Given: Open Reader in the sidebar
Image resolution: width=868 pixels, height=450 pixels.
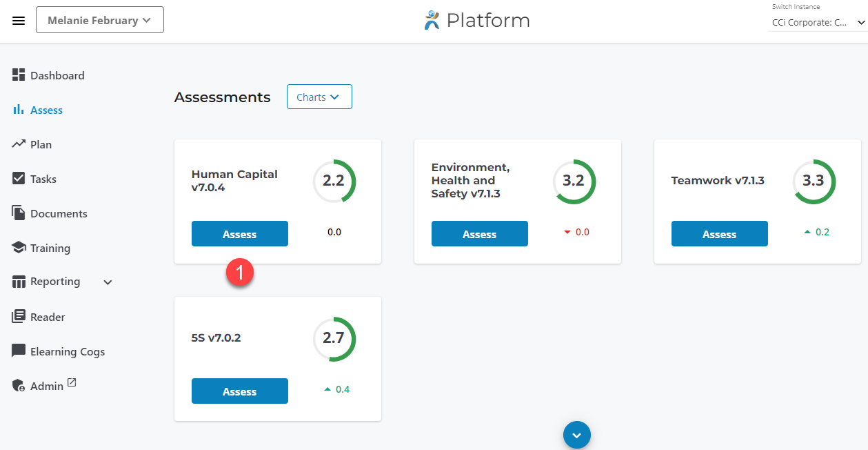Looking at the screenshot, I should coord(48,317).
